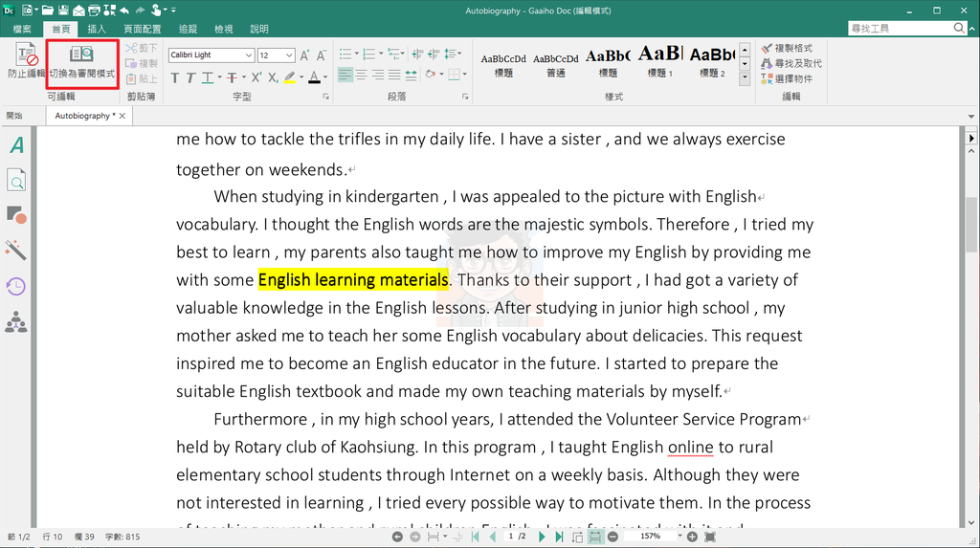Switch to the 插入 ribbon tab
Screen dimensions: 980x548
coord(97,29)
